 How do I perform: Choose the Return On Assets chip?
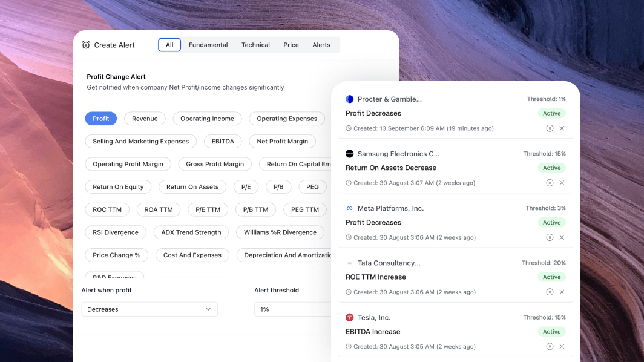[192, 187]
